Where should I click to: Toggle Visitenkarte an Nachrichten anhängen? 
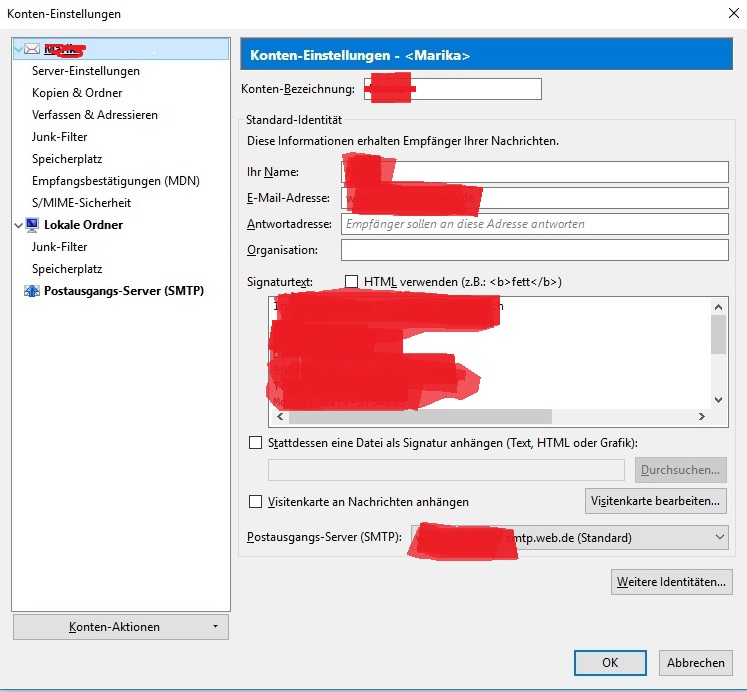255,501
